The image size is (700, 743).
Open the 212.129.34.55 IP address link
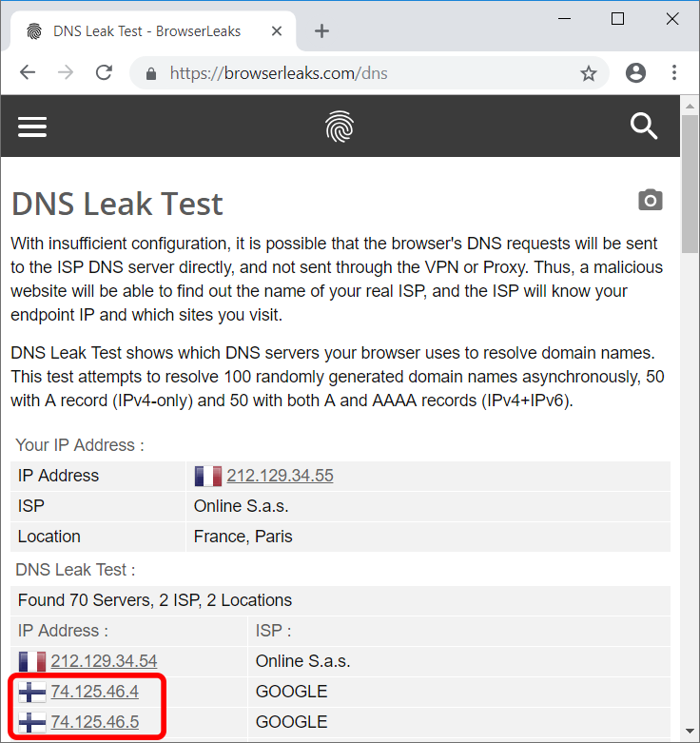(x=280, y=476)
